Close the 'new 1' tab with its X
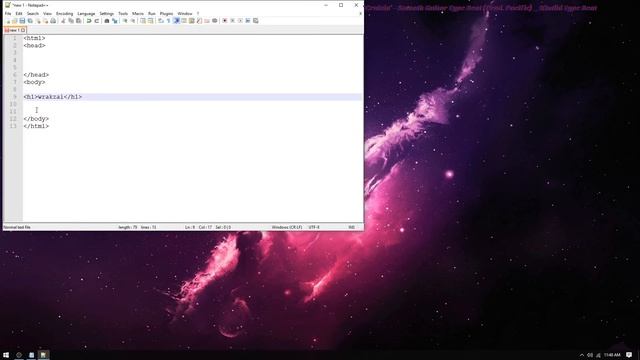 point(23,30)
